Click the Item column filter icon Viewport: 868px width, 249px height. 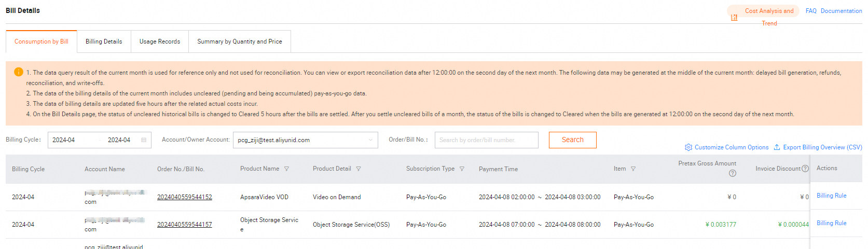click(633, 169)
